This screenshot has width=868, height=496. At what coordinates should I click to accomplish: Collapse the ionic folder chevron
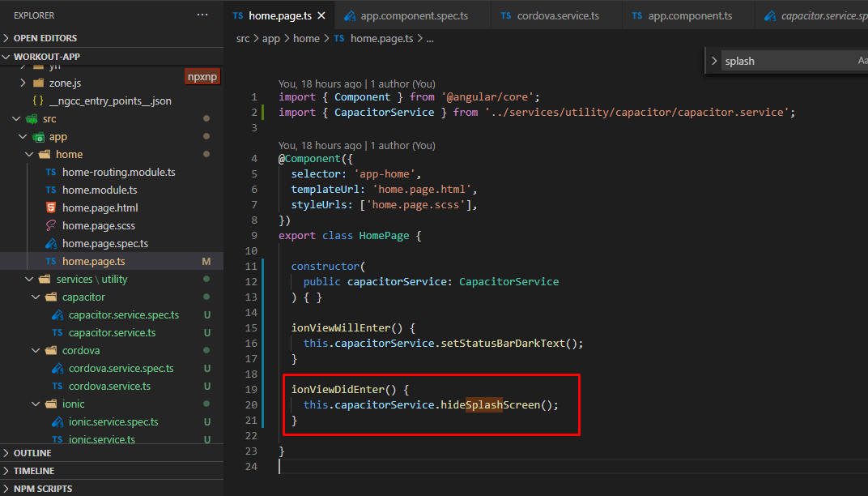coord(36,404)
